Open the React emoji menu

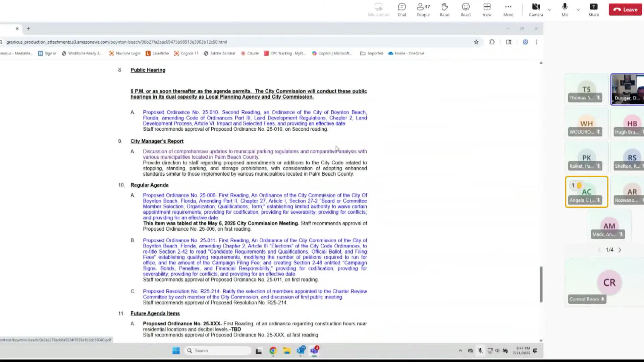tap(466, 9)
